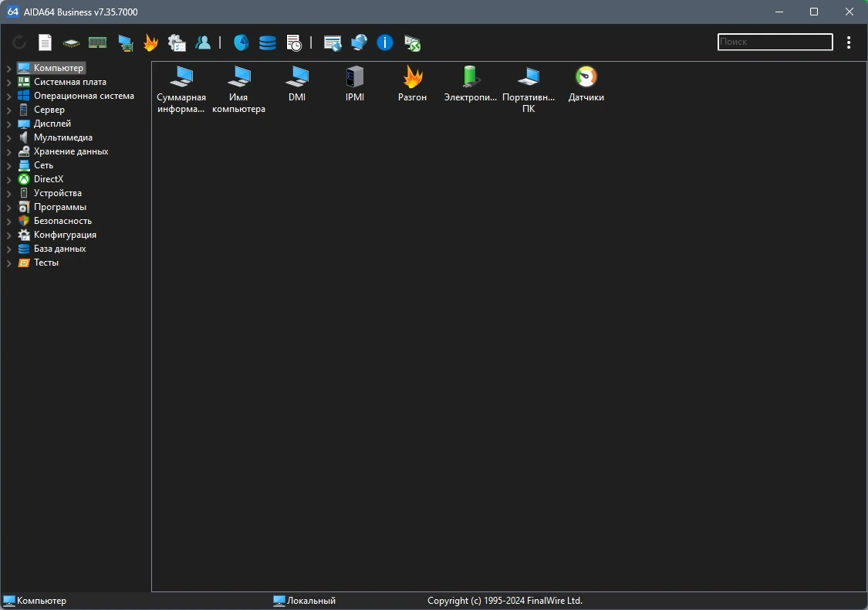Click the CPU chip toolbar icon
The image size is (868, 610).
[x=71, y=42]
